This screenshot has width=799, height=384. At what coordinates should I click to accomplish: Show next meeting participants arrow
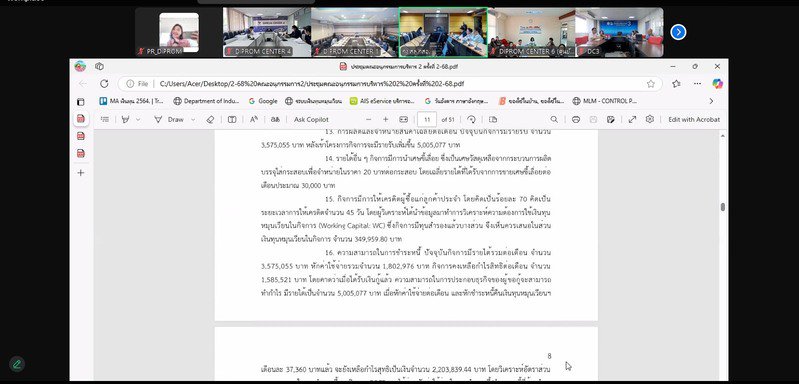coord(678,32)
